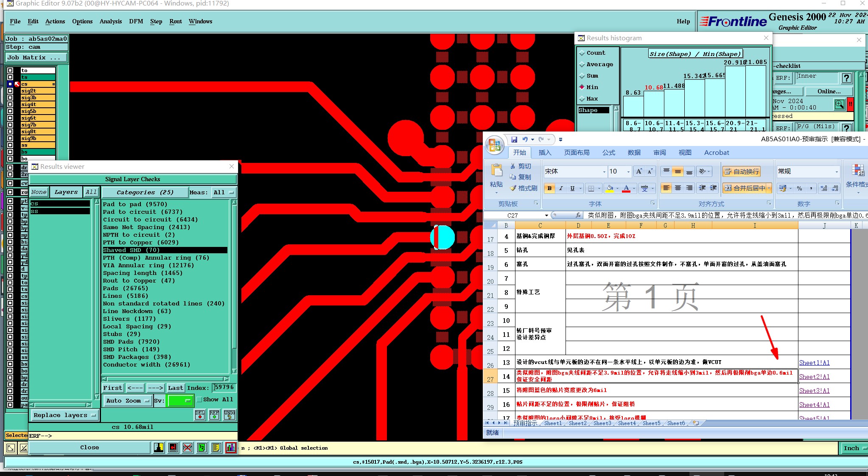Toggle checkbox for sig2t layer

[10, 91]
